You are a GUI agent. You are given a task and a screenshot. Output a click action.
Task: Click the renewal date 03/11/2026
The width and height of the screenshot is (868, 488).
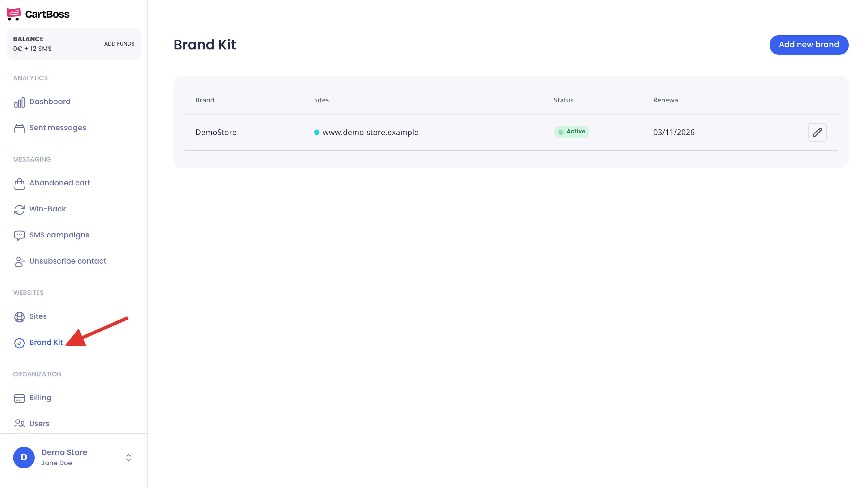pos(674,132)
